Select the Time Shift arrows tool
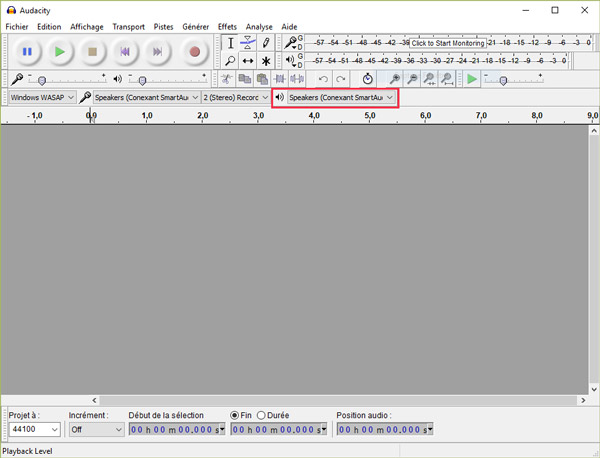The height and width of the screenshot is (458, 600). tap(247, 61)
